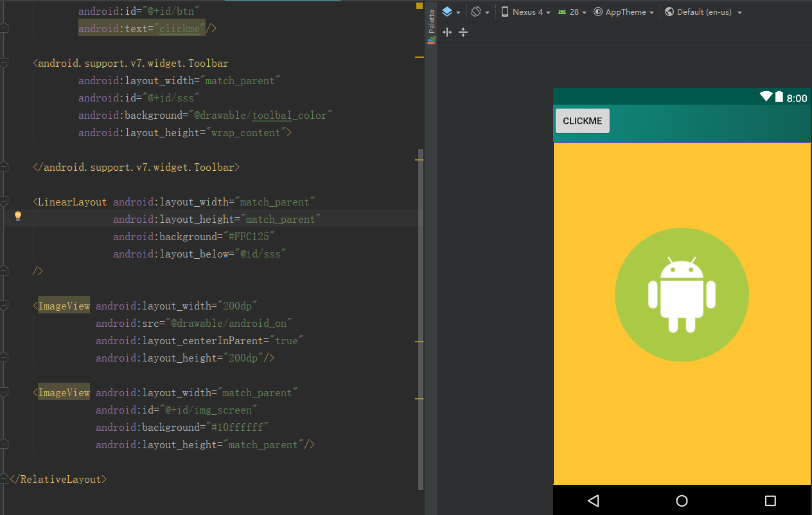The width and height of the screenshot is (812, 515).
Task: Click the "@+id/img_screen" id value
Action: click(x=208, y=410)
